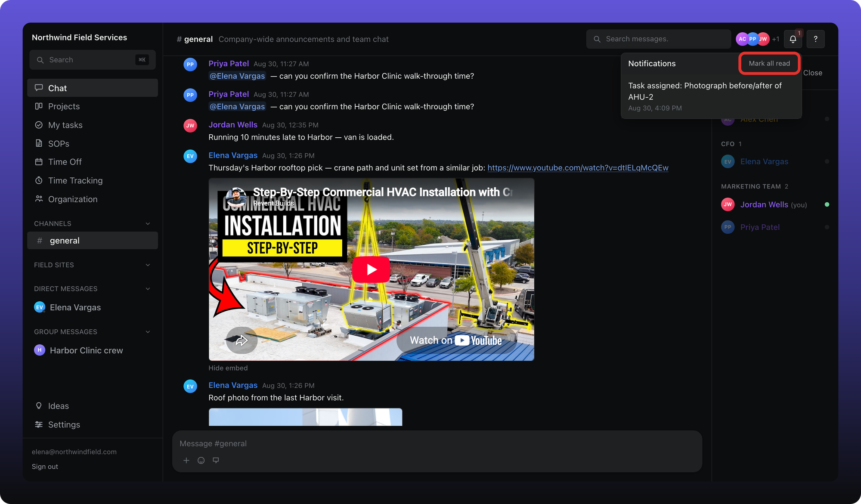
Task: Click the H avatar for Harbor Clinic crew
Action: tap(40, 350)
